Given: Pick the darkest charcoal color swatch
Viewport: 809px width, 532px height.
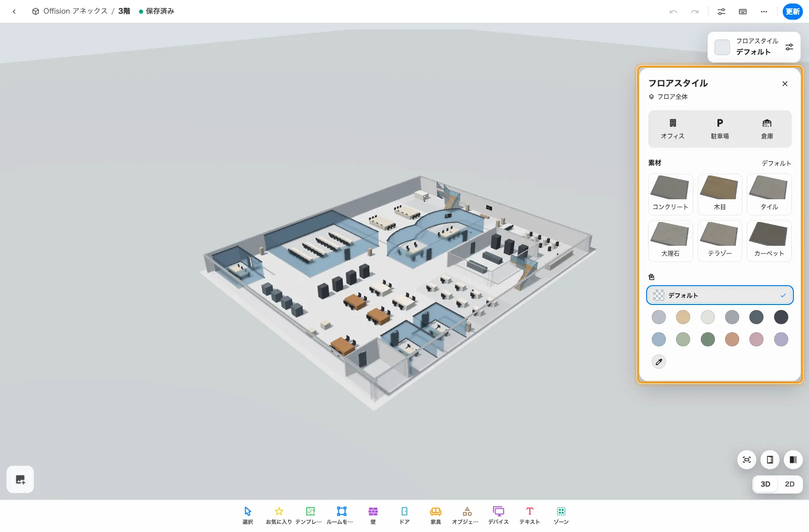Looking at the screenshot, I should tap(781, 317).
